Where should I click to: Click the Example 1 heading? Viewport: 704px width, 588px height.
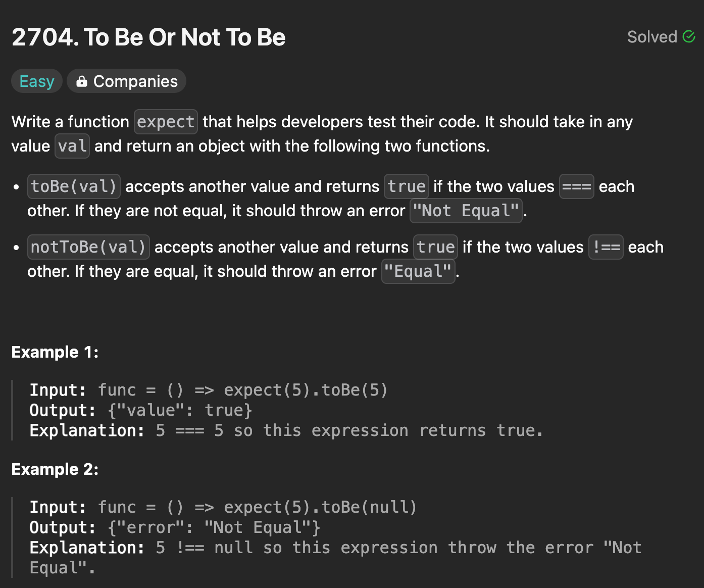pyautogui.click(x=55, y=352)
